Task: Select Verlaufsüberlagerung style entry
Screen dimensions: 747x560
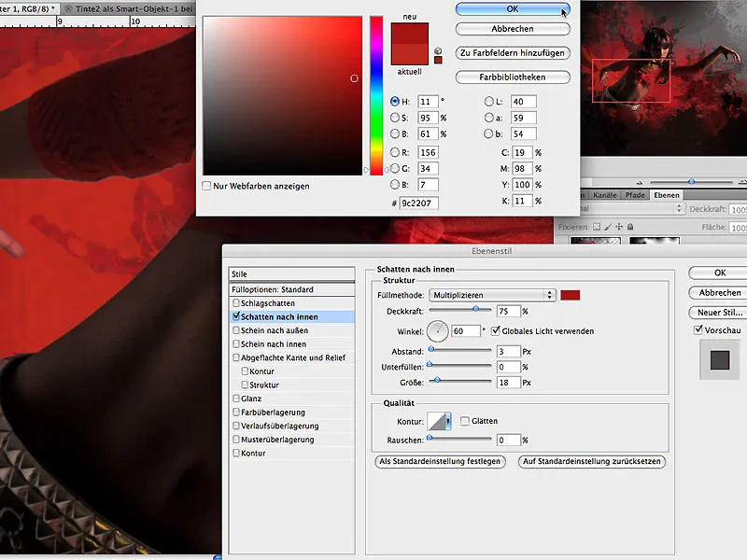Action: click(x=279, y=426)
